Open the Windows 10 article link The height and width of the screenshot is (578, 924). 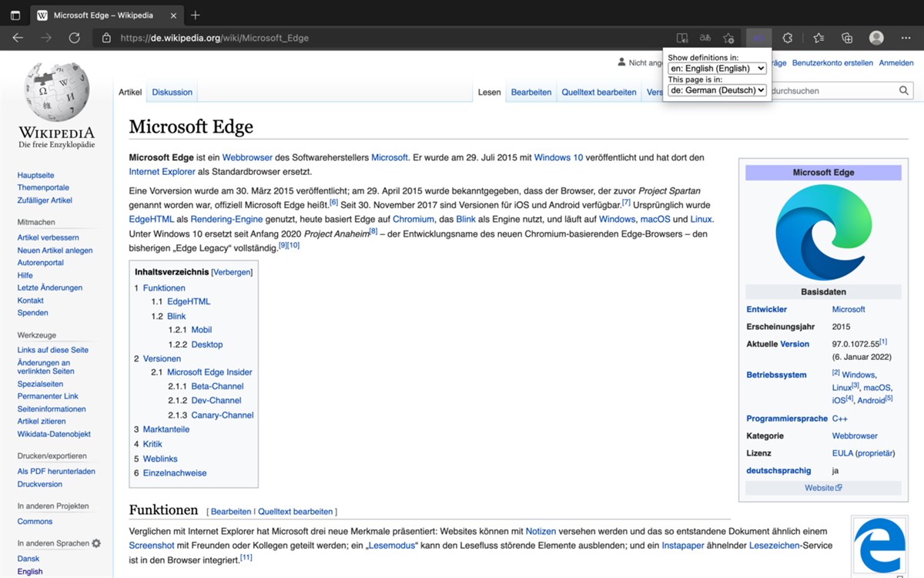[558, 157]
